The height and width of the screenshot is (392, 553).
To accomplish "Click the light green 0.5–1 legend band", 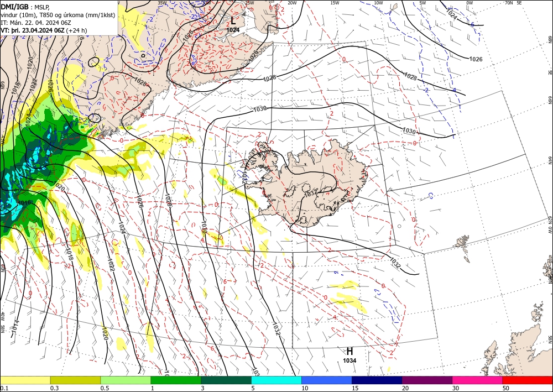I will pyautogui.click(x=126, y=380).
